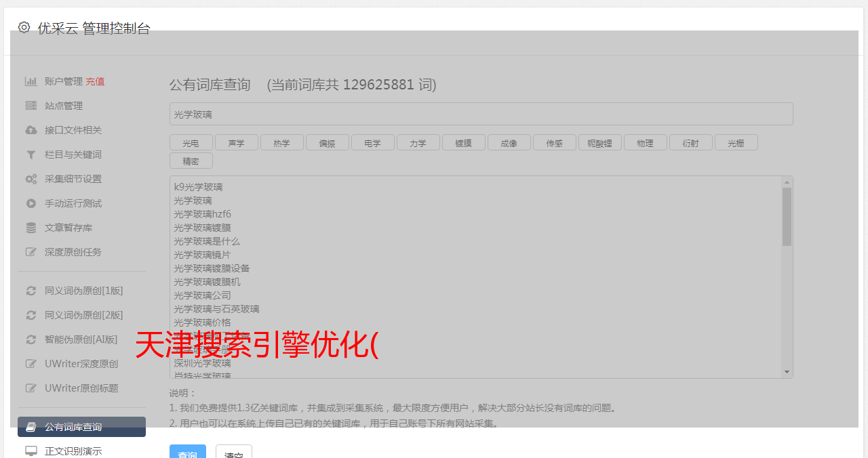The height and width of the screenshot is (458, 868).
Task: Click the 成像 tag button
Action: pyautogui.click(x=509, y=142)
